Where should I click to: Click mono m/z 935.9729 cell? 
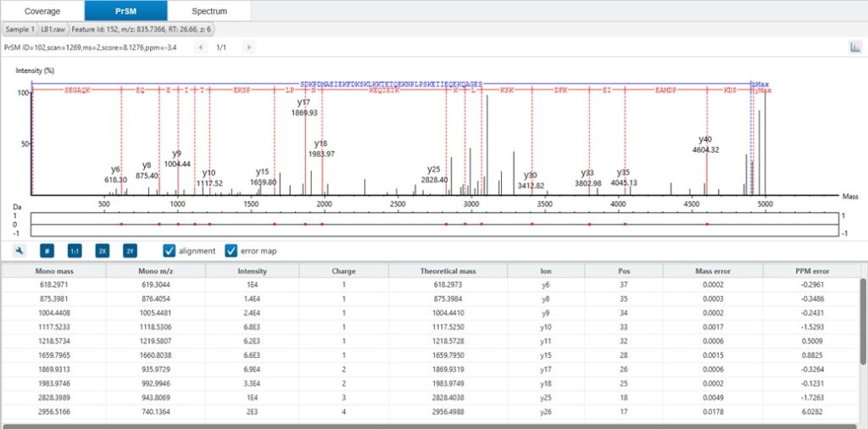(x=156, y=370)
